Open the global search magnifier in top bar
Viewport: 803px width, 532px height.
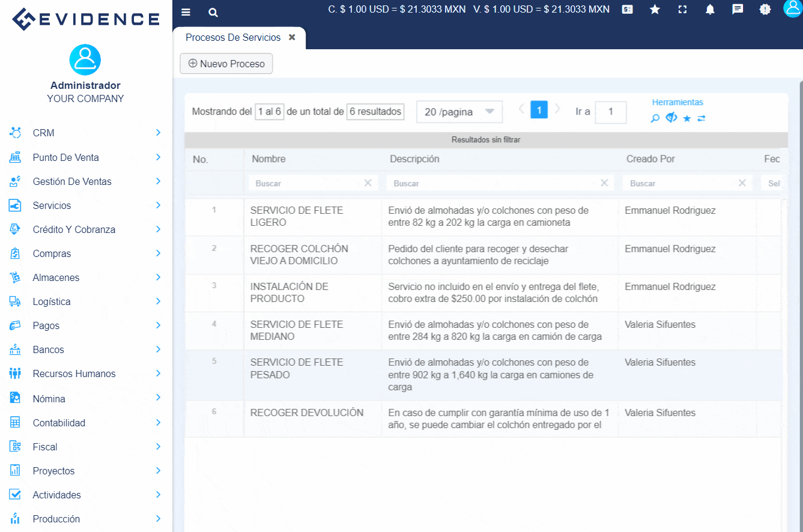point(213,12)
